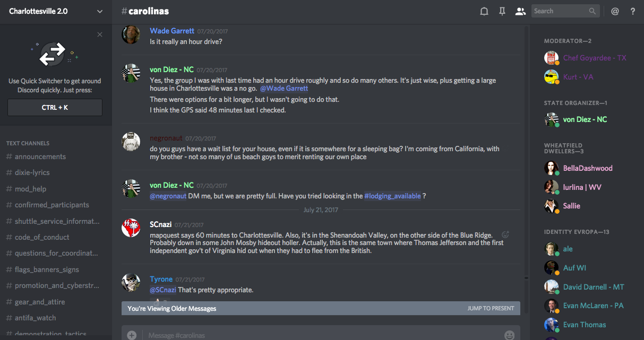Add reaction to SCnazi's message
Screen dimensions: 644x340
[505, 234]
